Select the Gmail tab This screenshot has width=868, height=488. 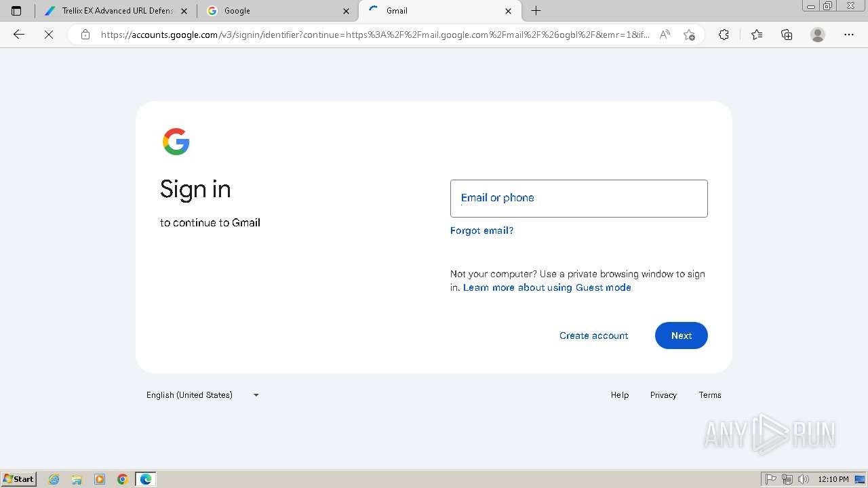[x=439, y=11]
